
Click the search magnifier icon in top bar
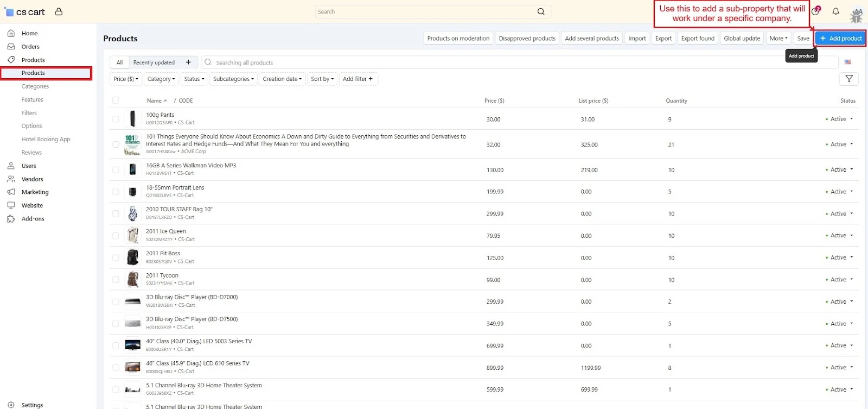coord(540,11)
